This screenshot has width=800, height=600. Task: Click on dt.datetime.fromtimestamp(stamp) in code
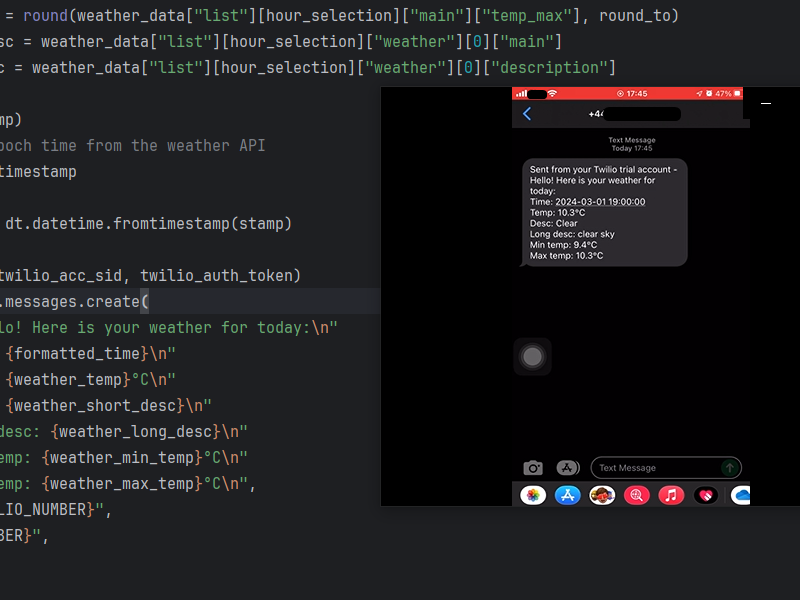(x=148, y=223)
